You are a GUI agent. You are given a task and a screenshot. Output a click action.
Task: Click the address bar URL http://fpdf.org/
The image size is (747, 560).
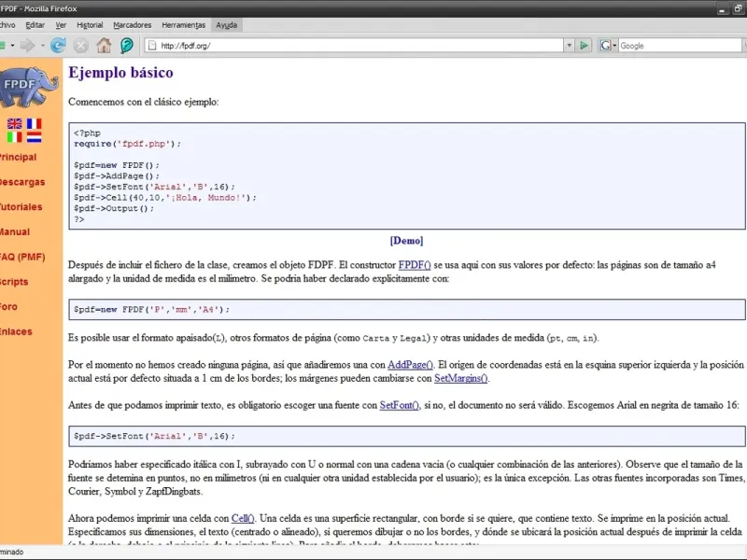coord(185,46)
